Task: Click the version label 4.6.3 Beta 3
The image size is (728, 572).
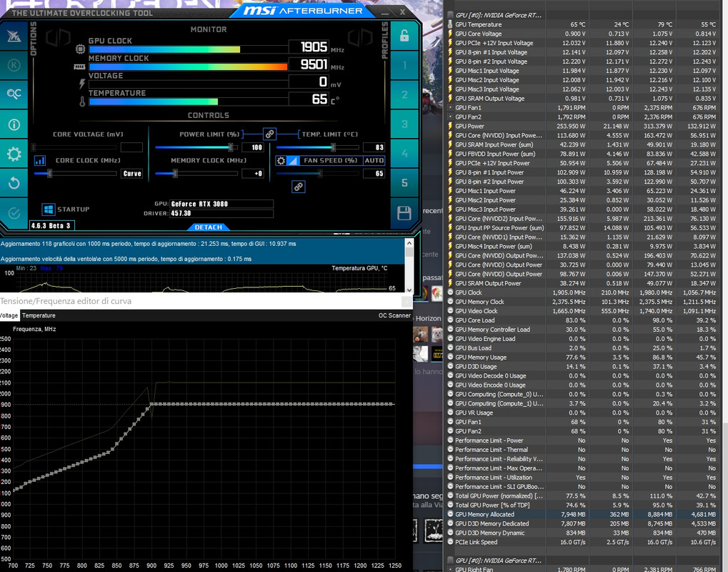Action: coord(51,226)
